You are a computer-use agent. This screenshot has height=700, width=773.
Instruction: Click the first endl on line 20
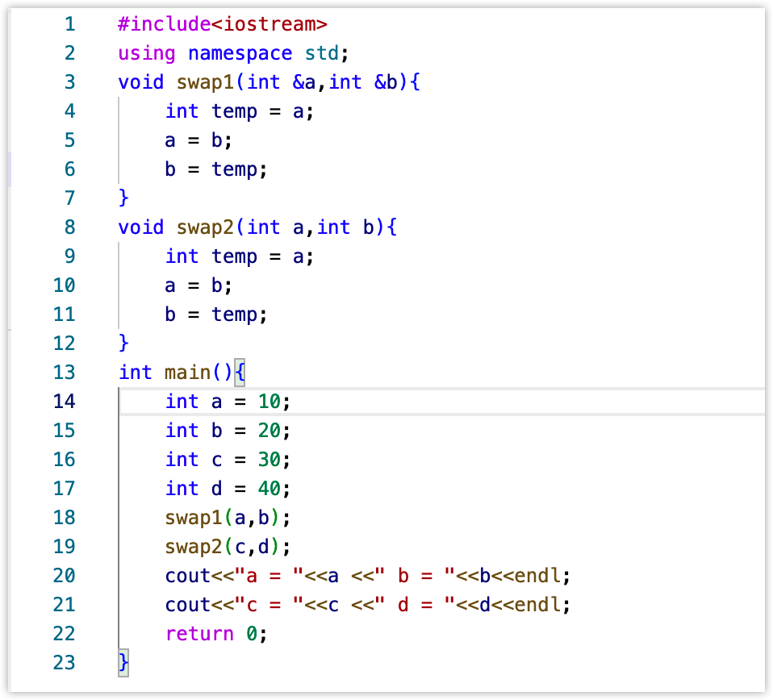click(537, 576)
